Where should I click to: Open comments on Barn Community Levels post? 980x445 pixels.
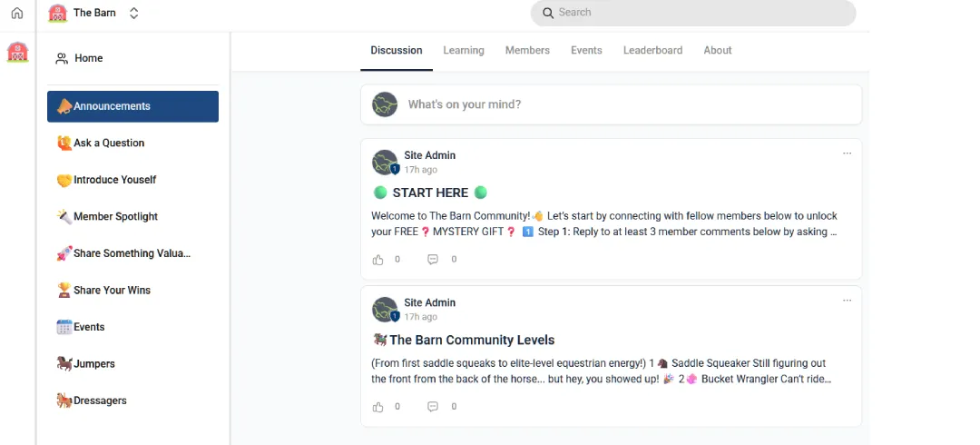pos(433,407)
